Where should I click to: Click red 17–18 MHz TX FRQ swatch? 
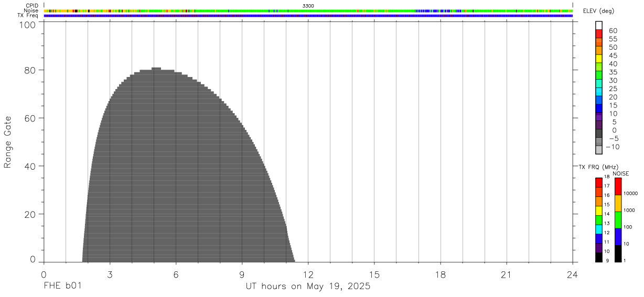point(598,182)
